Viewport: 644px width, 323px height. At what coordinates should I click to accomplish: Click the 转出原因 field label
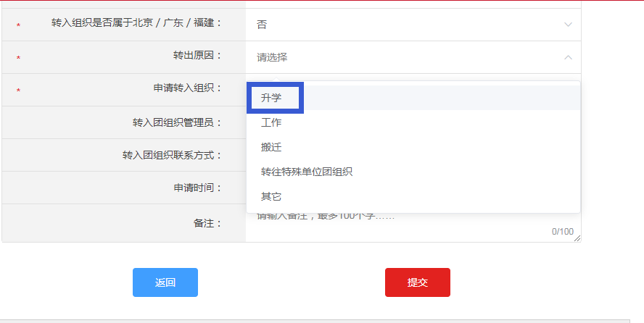tap(197, 55)
